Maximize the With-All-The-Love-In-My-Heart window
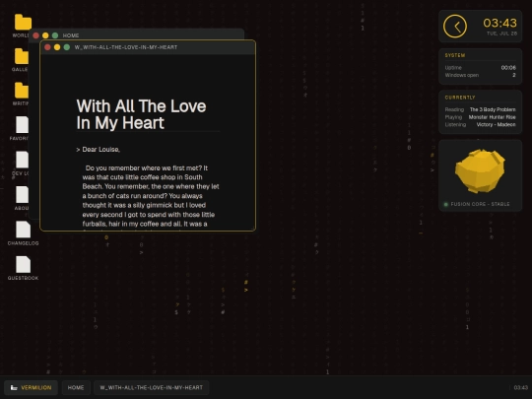Viewport: 532px width, 399px height. (x=67, y=47)
